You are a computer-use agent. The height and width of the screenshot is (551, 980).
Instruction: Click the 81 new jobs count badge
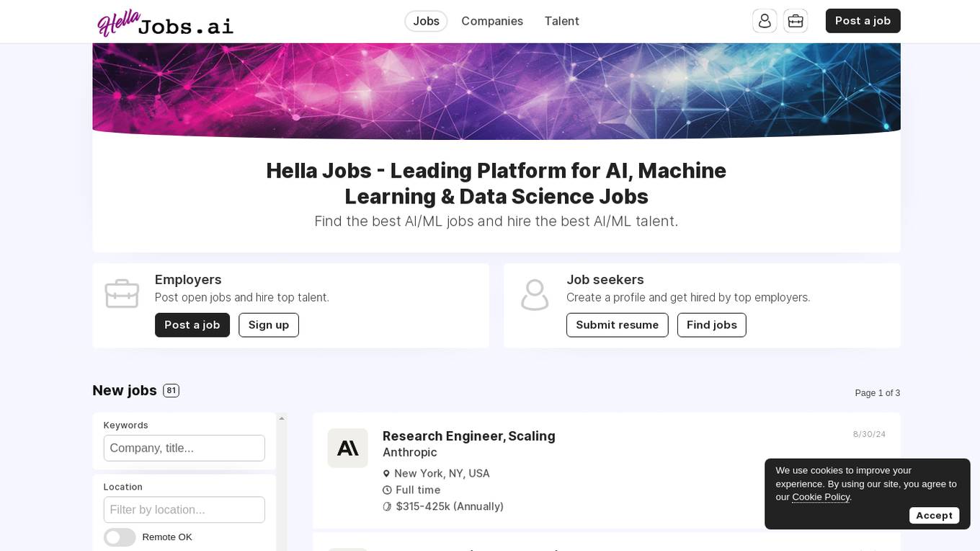[x=171, y=391]
